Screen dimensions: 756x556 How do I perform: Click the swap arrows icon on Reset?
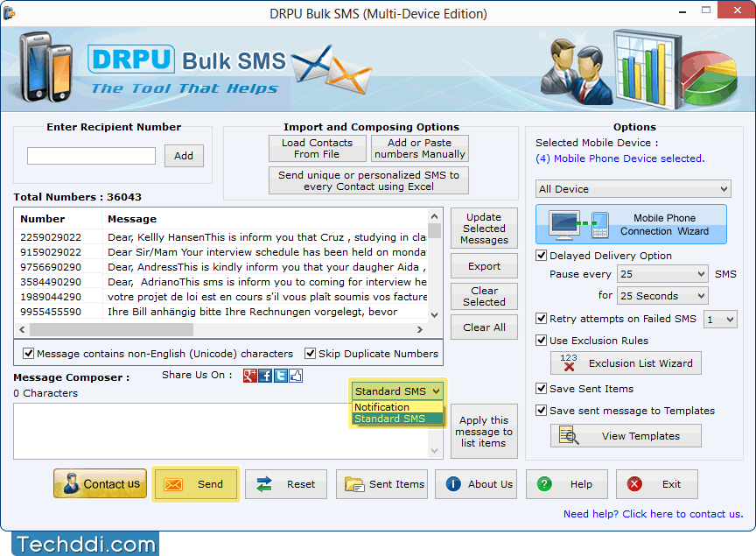[x=264, y=484]
